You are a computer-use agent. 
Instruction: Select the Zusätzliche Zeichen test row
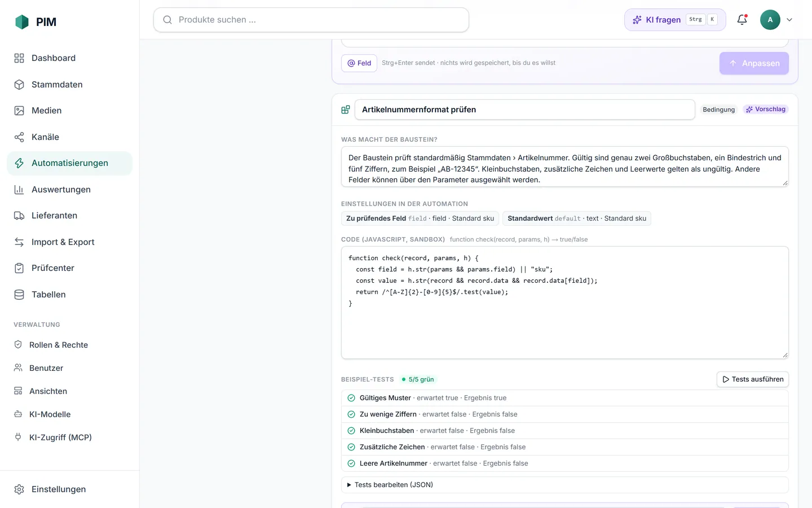coord(565,447)
